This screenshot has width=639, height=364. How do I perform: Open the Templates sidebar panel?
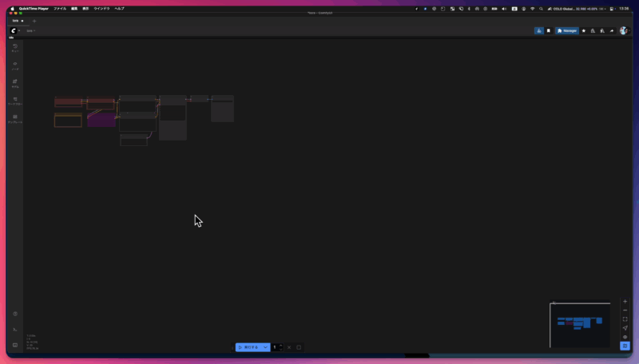pos(15,119)
